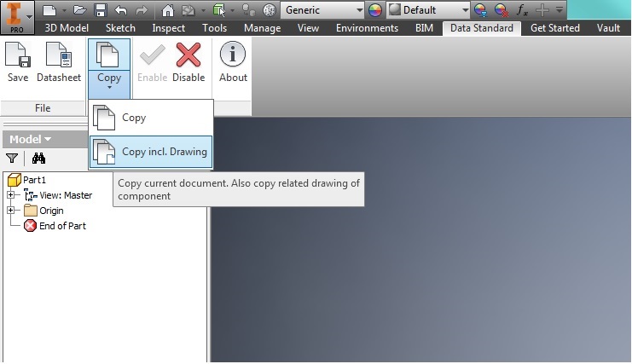Expand the View: Master node
632x364 pixels.
pyautogui.click(x=11, y=195)
